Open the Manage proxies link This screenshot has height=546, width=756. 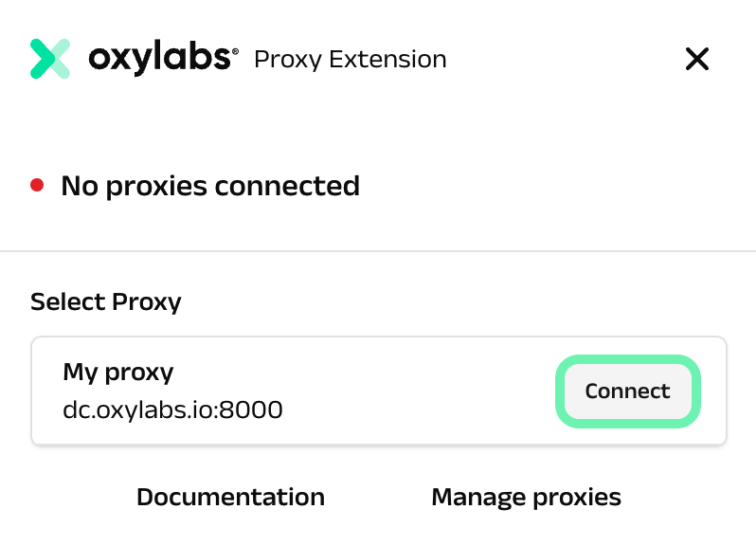coord(526,497)
